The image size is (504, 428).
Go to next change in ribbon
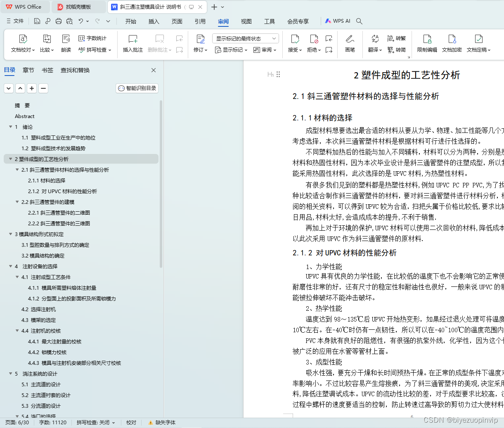[x=329, y=50]
